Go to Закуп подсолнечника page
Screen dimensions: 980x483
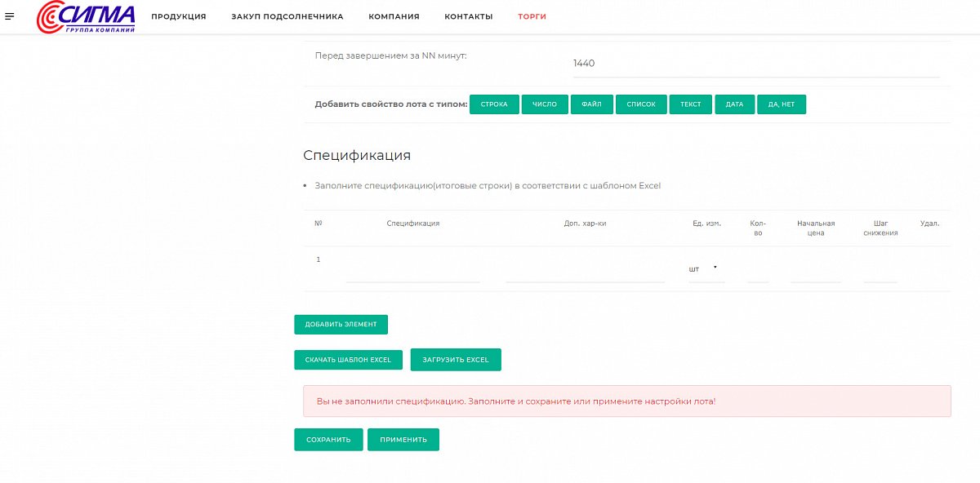pyautogui.click(x=287, y=16)
